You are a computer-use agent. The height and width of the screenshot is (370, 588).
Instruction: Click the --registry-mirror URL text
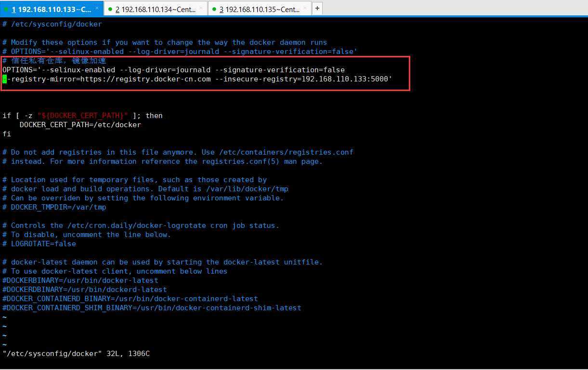click(x=106, y=79)
